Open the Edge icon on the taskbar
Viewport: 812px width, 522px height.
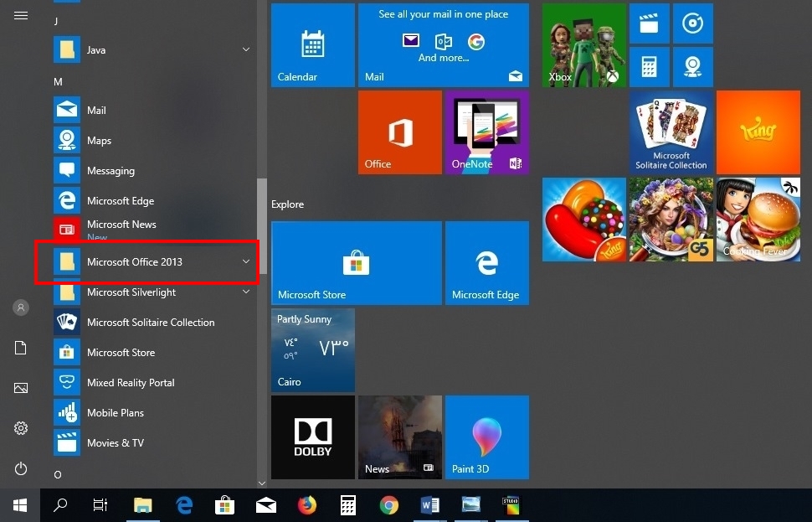(184, 505)
